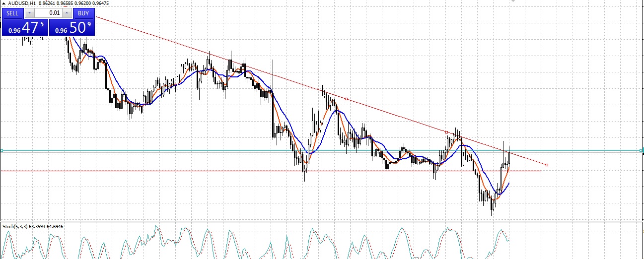Click the gray chart shift triangle marker
Viewport: 644px width, 259px height.
pyautogui.click(x=513, y=1)
